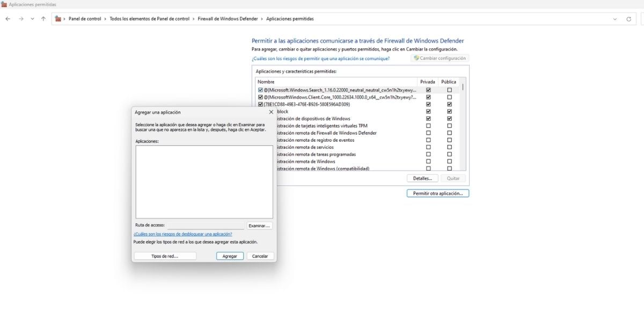Browse with the Examinar... button
This screenshot has width=644, height=322.
point(259,226)
